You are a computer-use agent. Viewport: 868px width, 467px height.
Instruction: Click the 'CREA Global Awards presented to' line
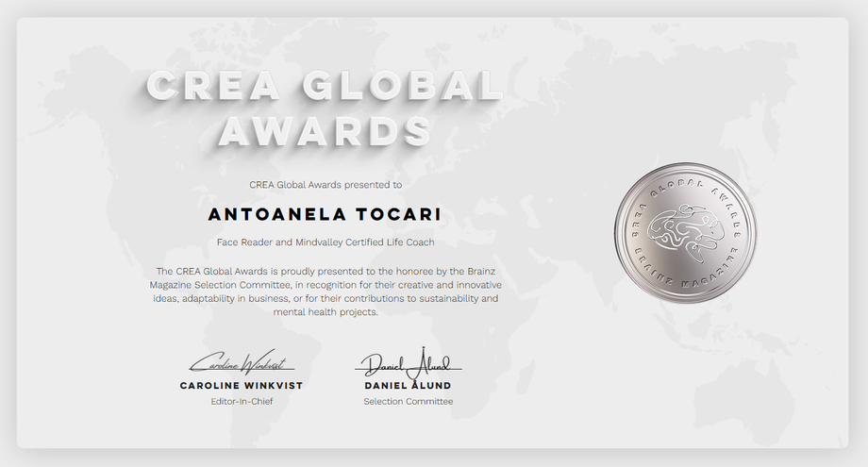click(x=325, y=185)
